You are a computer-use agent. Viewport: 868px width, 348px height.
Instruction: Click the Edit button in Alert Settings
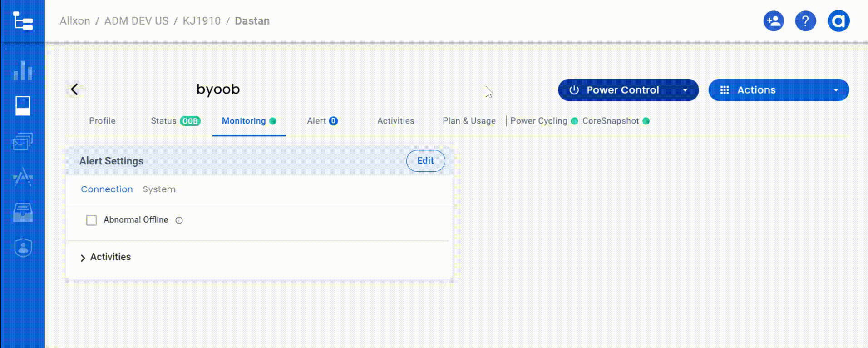tap(425, 161)
